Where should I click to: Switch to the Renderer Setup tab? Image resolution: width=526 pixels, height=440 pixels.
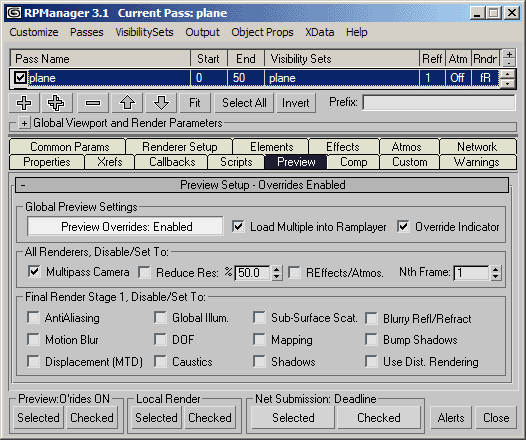point(179,147)
